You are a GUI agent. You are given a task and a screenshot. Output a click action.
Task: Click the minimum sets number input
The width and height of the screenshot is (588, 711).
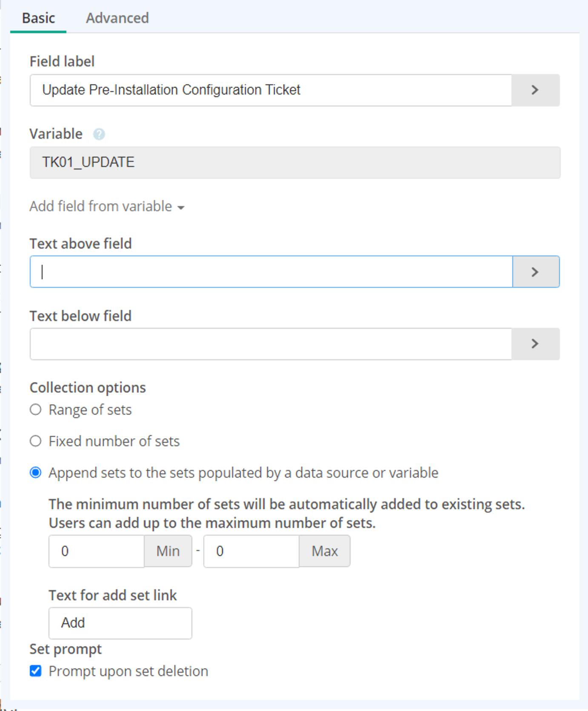pyautogui.click(x=97, y=551)
